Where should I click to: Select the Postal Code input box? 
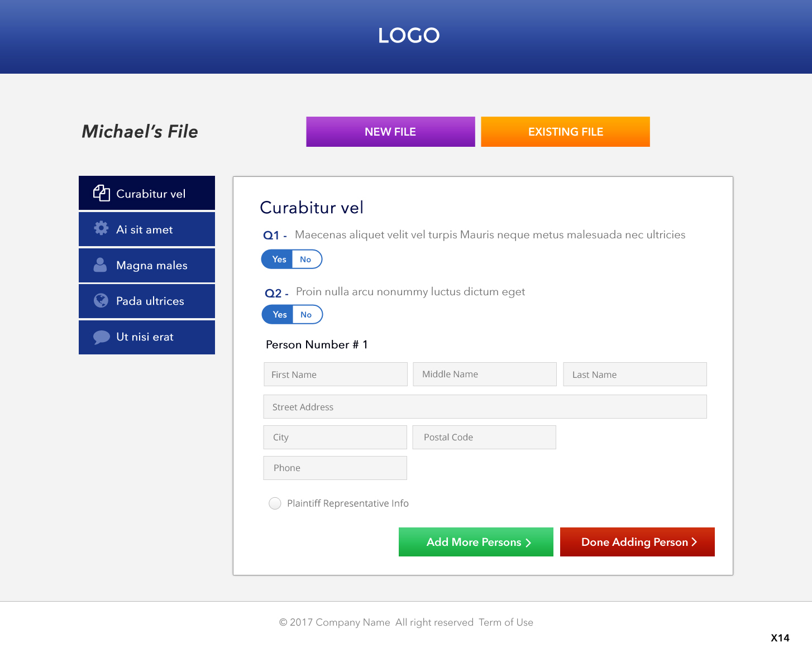point(484,438)
